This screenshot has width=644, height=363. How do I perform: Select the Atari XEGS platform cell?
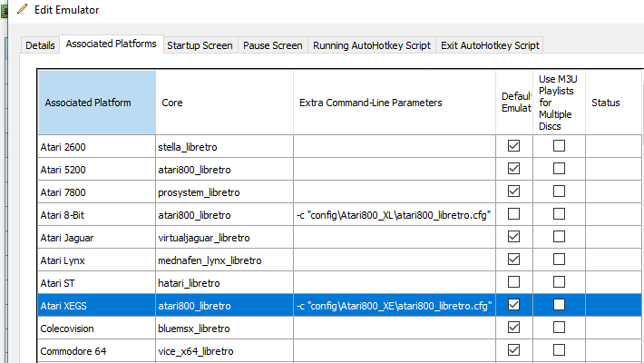click(97, 306)
